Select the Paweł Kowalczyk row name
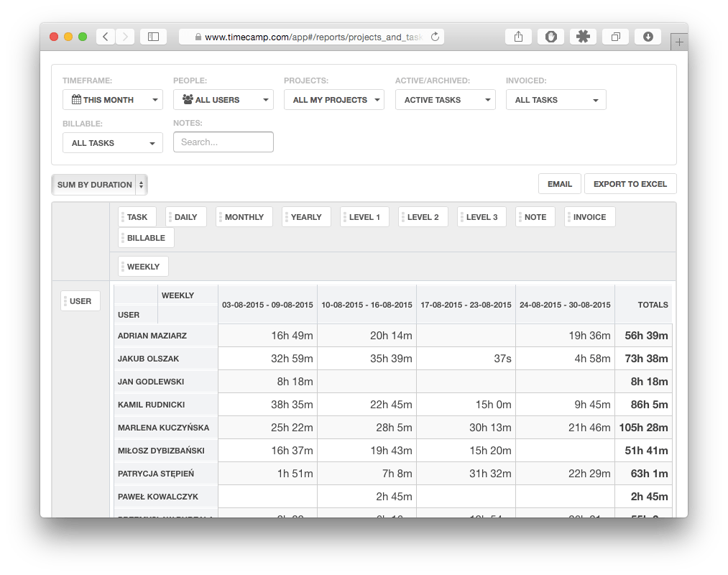Image resolution: width=728 pixels, height=575 pixels. [x=158, y=497]
